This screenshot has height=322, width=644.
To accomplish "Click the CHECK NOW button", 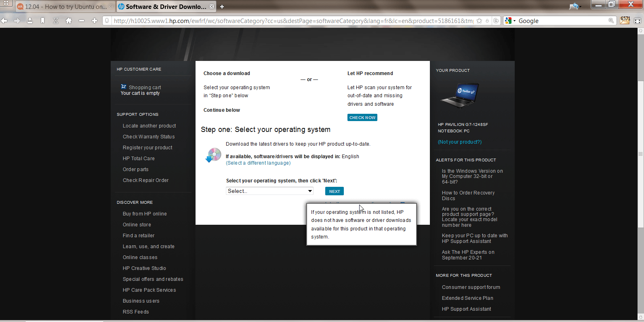I will pos(362,117).
